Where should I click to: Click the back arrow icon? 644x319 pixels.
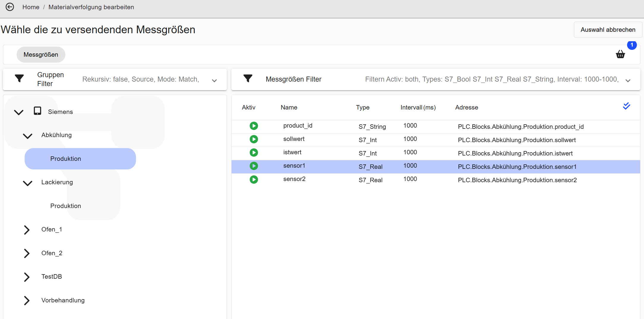10,7
